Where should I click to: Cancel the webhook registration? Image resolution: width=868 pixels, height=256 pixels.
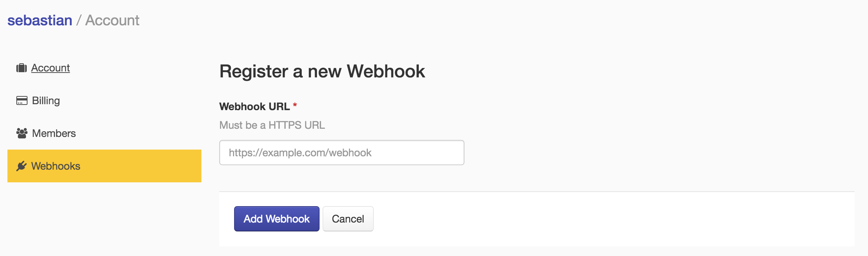tap(348, 219)
